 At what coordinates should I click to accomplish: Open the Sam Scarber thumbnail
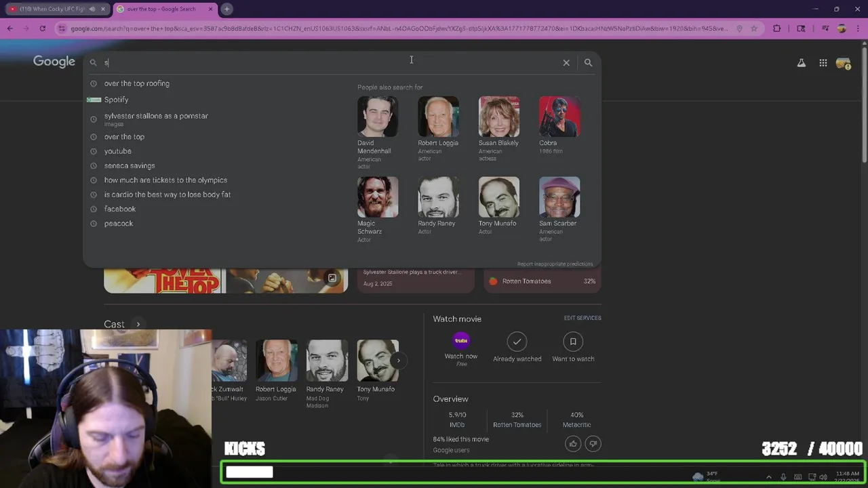click(559, 197)
